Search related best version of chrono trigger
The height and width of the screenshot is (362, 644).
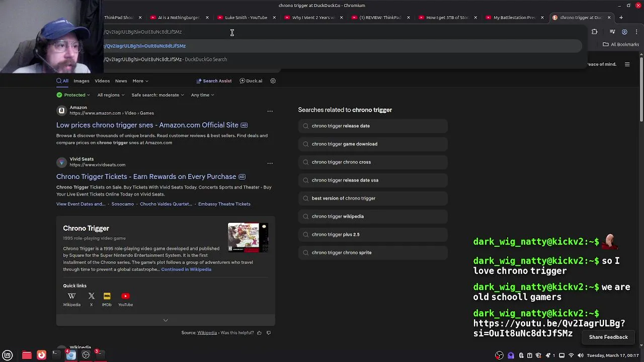click(x=373, y=198)
